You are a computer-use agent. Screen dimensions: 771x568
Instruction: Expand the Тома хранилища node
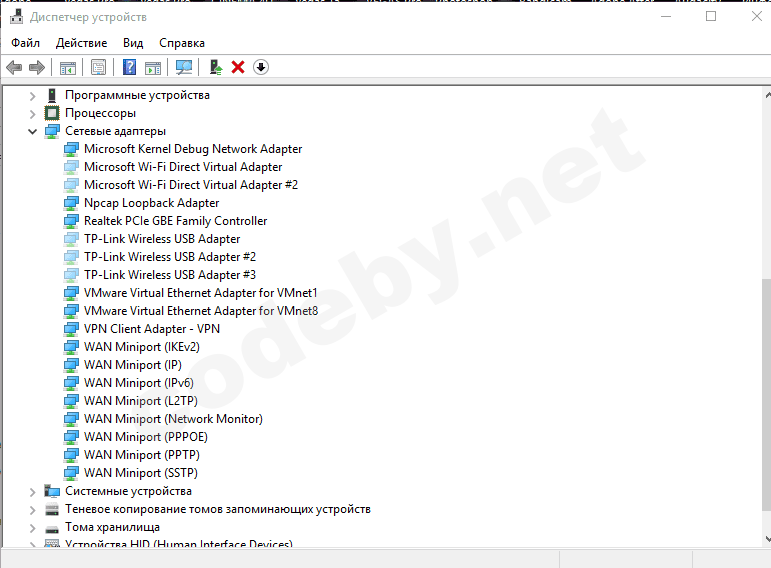click(32, 528)
